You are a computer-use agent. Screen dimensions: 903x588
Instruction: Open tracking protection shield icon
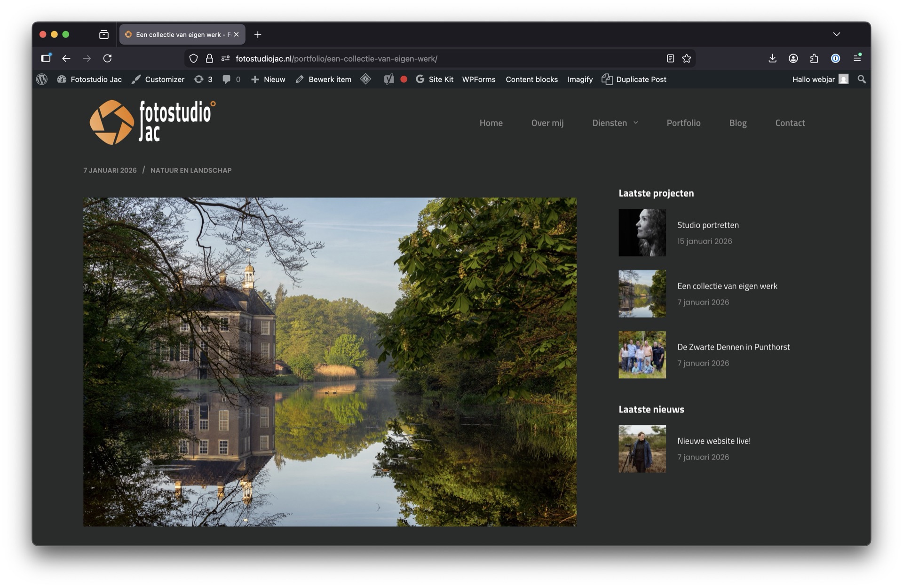click(193, 58)
